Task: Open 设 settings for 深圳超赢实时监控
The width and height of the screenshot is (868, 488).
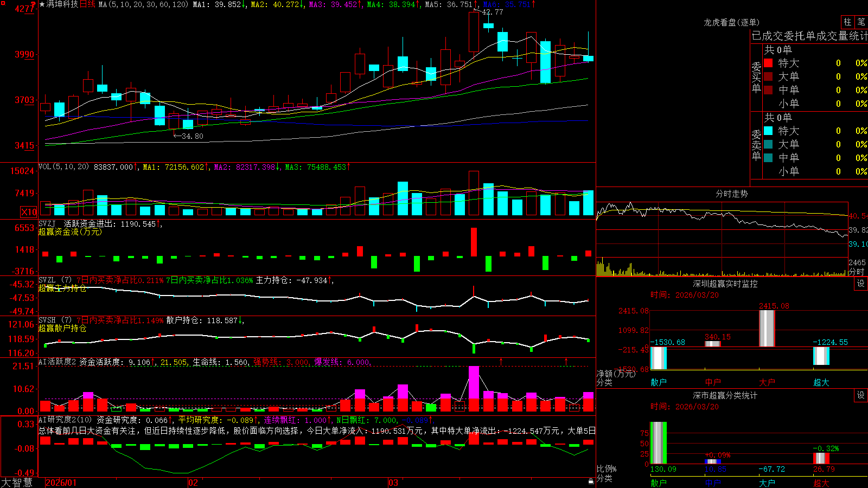Action: (x=861, y=283)
